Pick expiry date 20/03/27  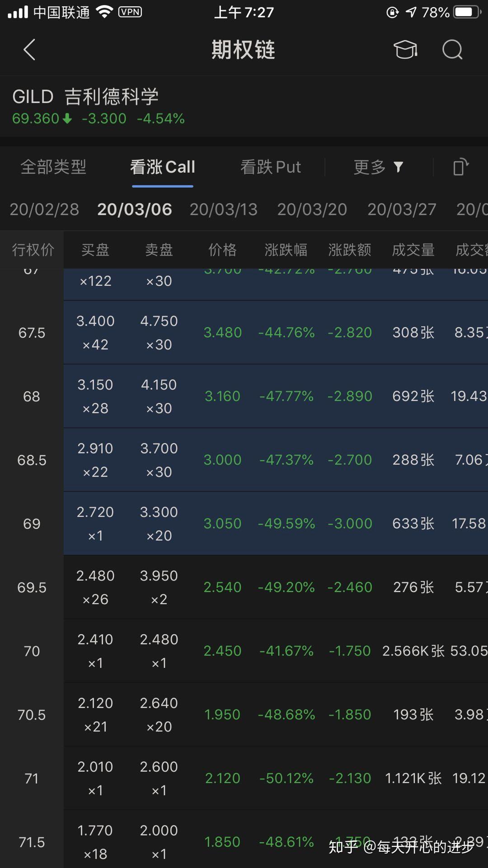402,209
